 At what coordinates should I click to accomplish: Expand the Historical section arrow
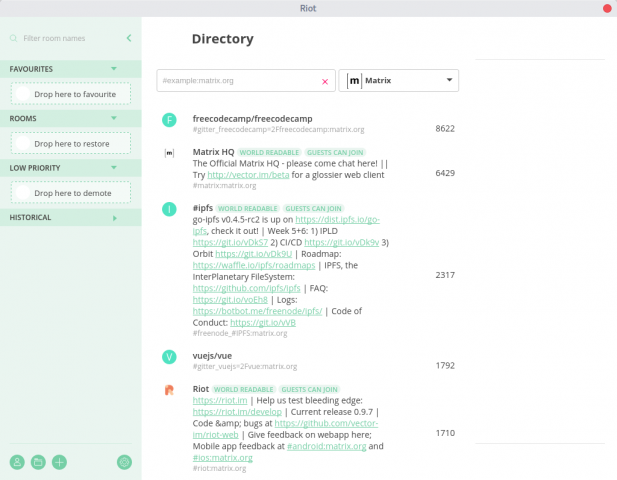tap(115, 218)
